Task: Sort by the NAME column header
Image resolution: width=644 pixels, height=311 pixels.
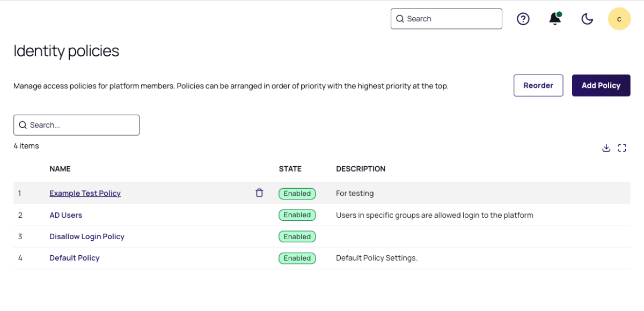Action: point(60,169)
